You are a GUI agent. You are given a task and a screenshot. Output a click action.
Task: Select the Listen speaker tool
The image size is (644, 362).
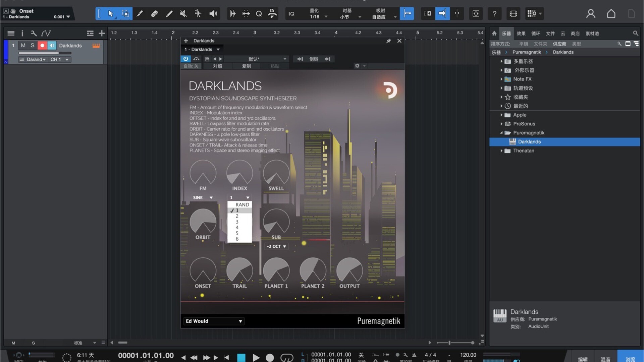213,14
